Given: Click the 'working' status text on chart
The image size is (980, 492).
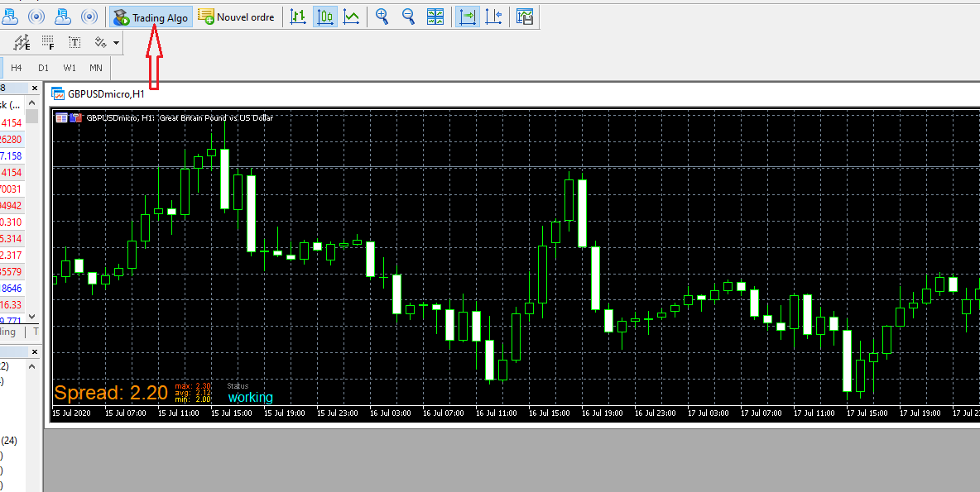Looking at the screenshot, I should (250, 397).
